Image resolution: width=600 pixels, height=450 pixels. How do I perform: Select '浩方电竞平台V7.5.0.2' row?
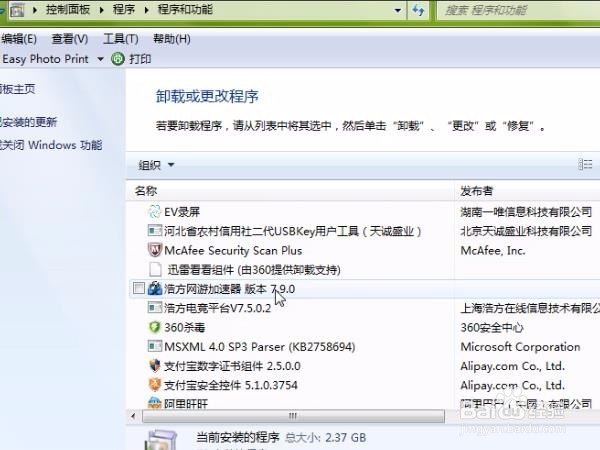(x=217, y=308)
